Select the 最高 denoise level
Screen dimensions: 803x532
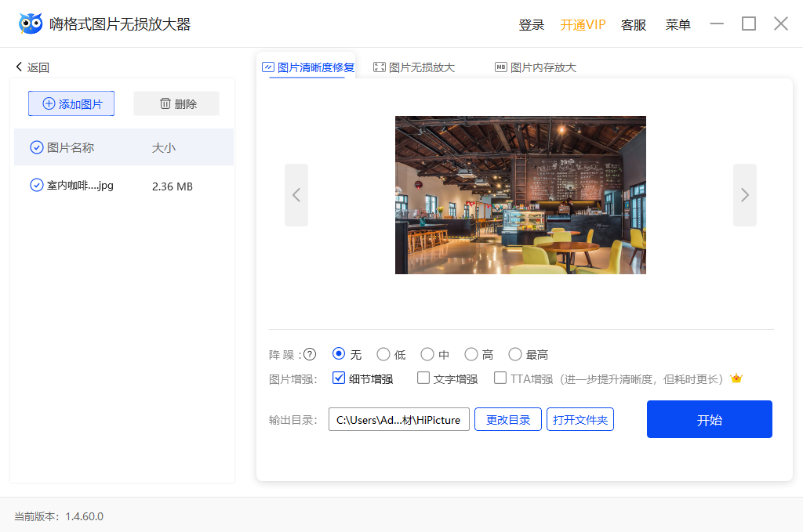click(515, 354)
